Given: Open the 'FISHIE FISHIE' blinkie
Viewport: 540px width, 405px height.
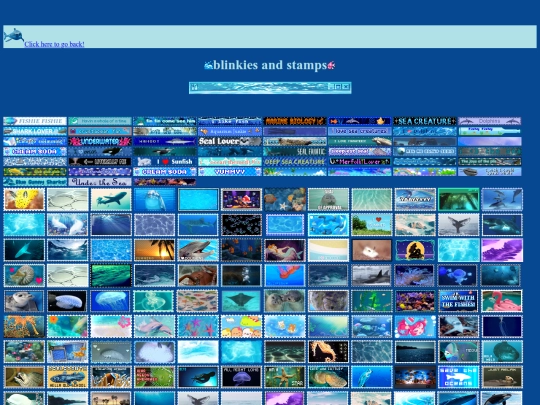Looking at the screenshot, I should [x=35, y=121].
